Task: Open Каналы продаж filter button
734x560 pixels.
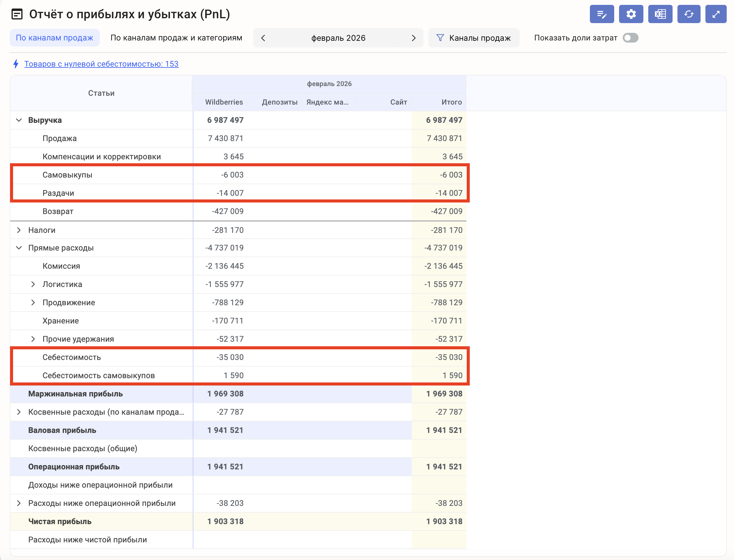Action: (x=473, y=38)
